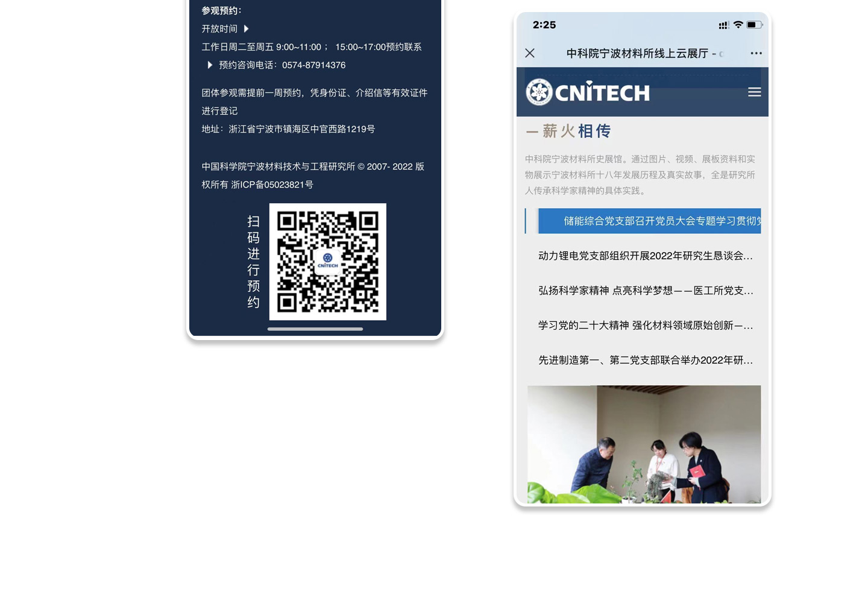Tap the CNITECH logo
This screenshot has width=868, height=612.
[588, 92]
